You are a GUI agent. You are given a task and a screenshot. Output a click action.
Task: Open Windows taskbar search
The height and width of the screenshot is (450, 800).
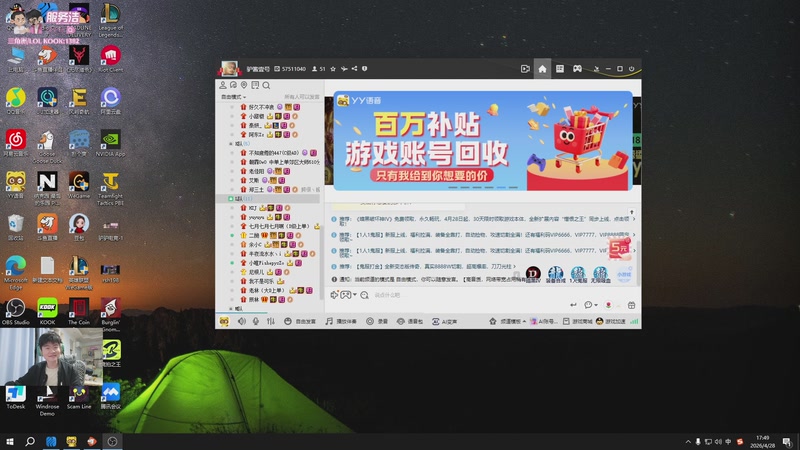pyautogui.click(x=30, y=441)
